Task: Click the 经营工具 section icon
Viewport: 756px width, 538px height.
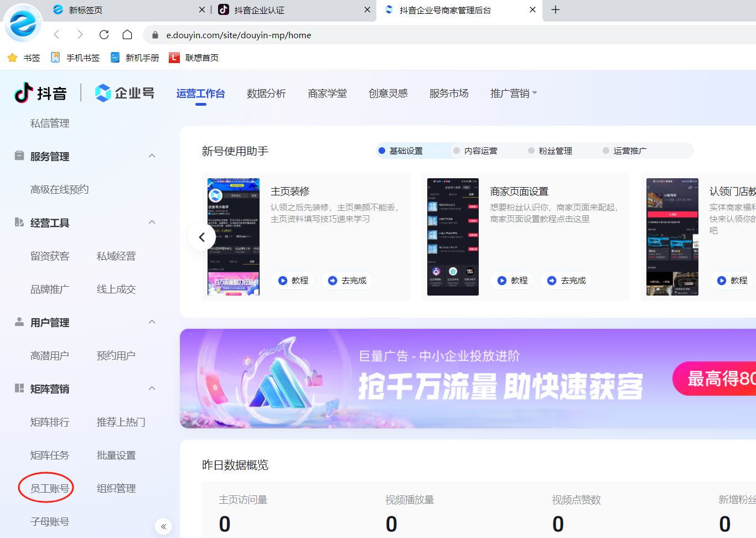Action: pyautogui.click(x=19, y=222)
